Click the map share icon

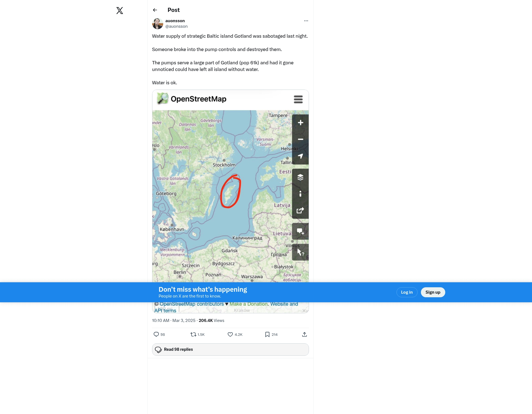(300, 210)
